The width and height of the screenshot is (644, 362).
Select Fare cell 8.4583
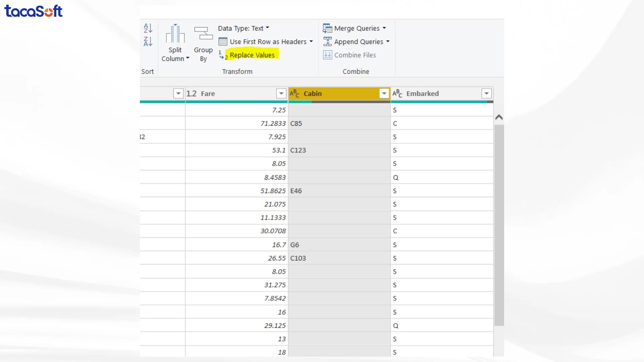[x=236, y=177]
